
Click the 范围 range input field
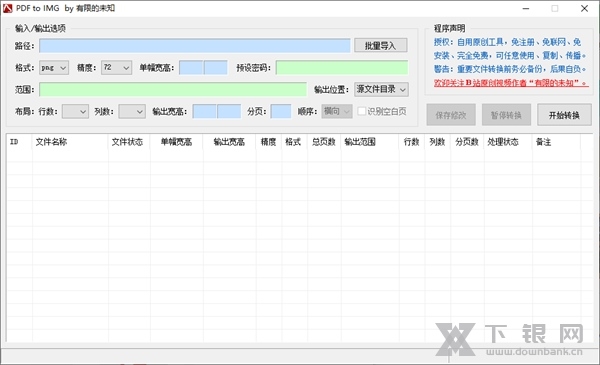click(173, 90)
